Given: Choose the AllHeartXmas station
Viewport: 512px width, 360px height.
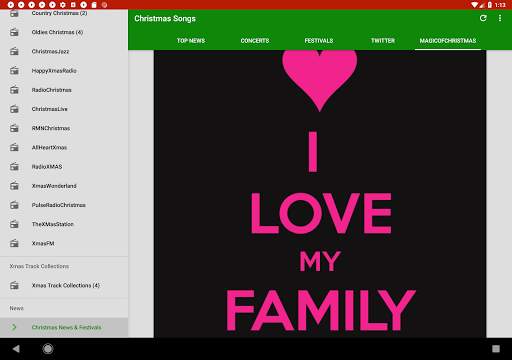Looking at the screenshot, I should 64,147.
